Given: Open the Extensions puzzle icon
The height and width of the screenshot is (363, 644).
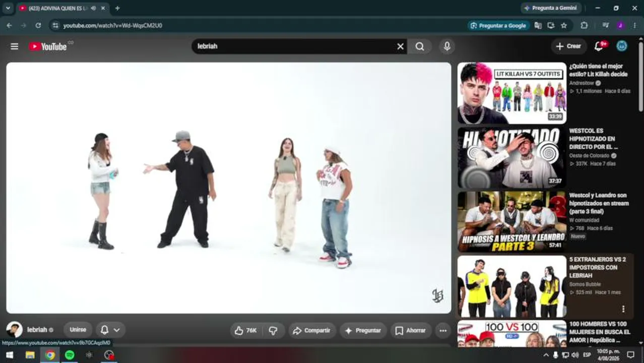Looking at the screenshot, I should [x=584, y=25].
